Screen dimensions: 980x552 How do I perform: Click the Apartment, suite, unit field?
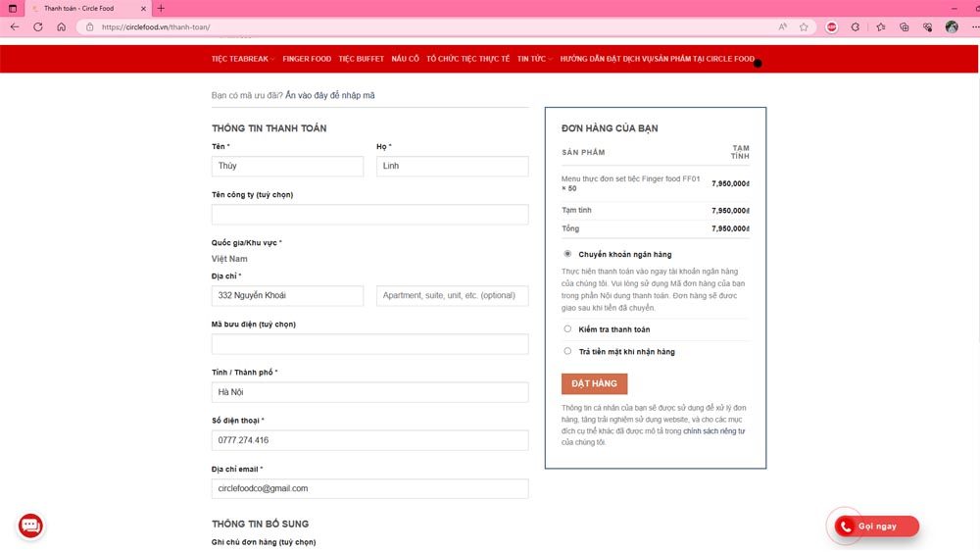coord(453,296)
